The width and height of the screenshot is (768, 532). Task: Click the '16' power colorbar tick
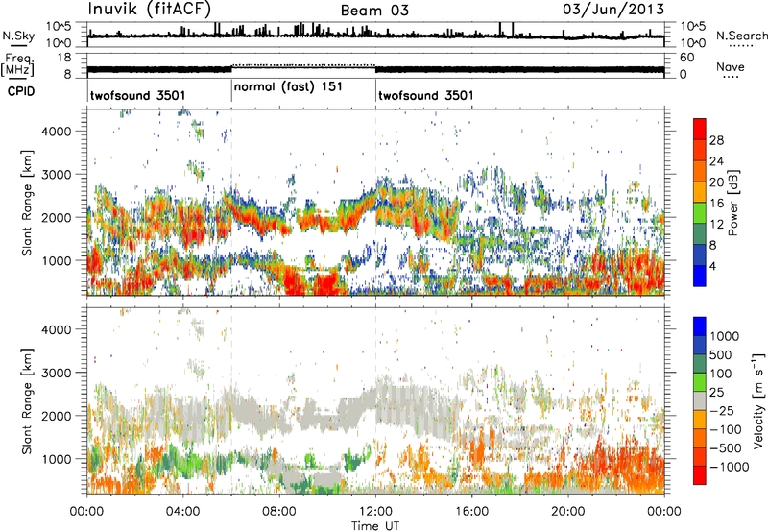click(x=716, y=204)
